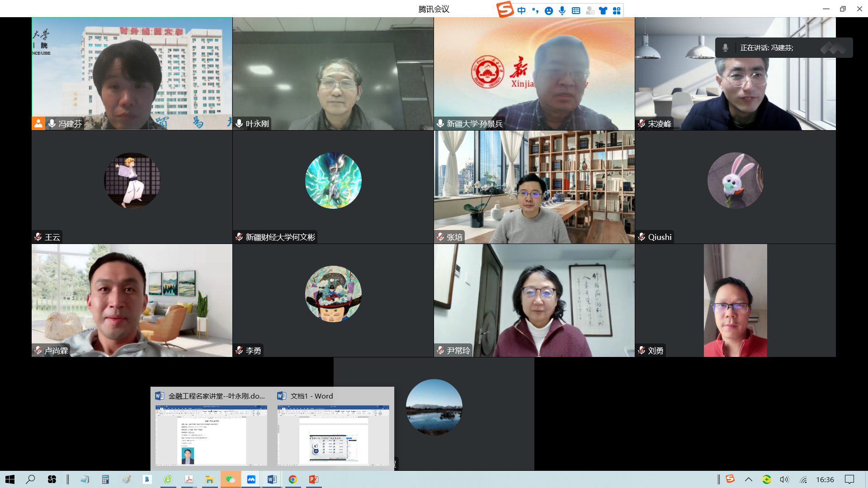The height and width of the screenshot is (488, 868).
Task: Click Sogou Chinese/English mode toggle
Action: (522, 10)
